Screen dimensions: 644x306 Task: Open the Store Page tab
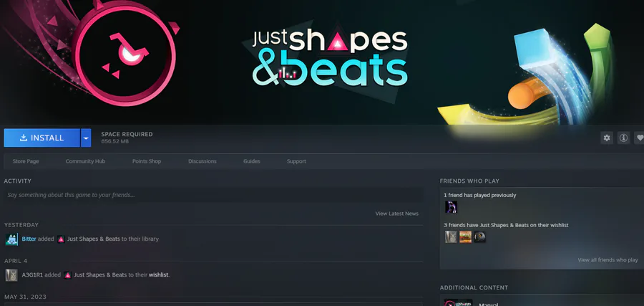26,161
